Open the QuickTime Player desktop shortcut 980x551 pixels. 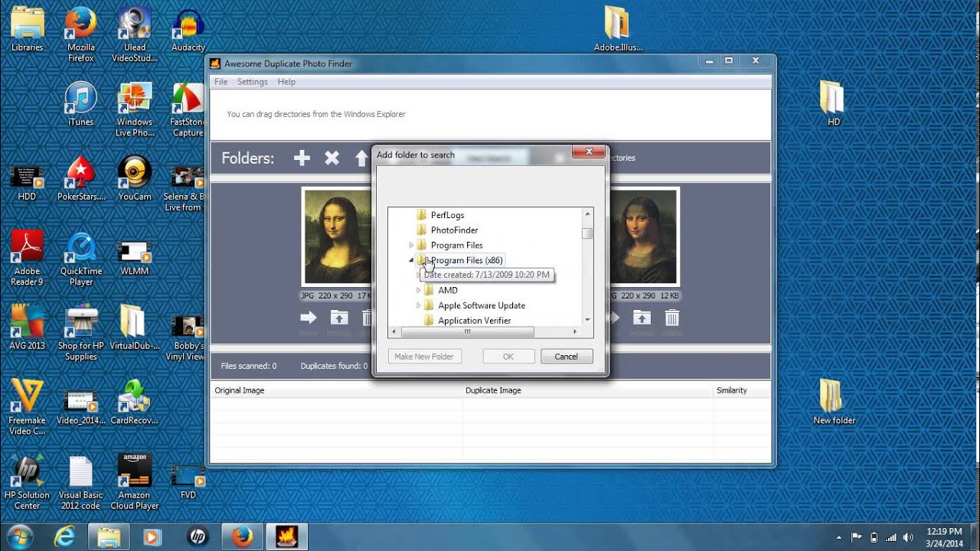[x=81, y=259]
